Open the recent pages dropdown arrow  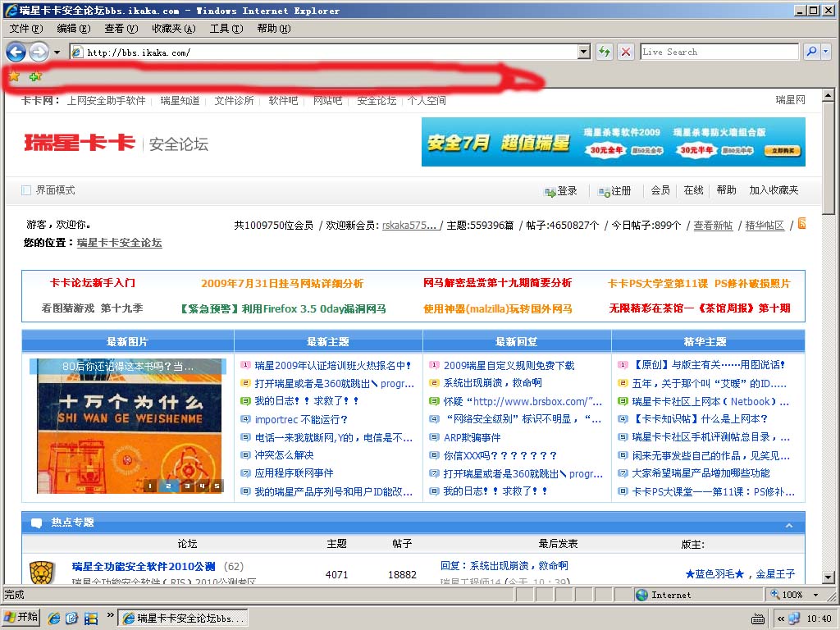click(57, 52)
